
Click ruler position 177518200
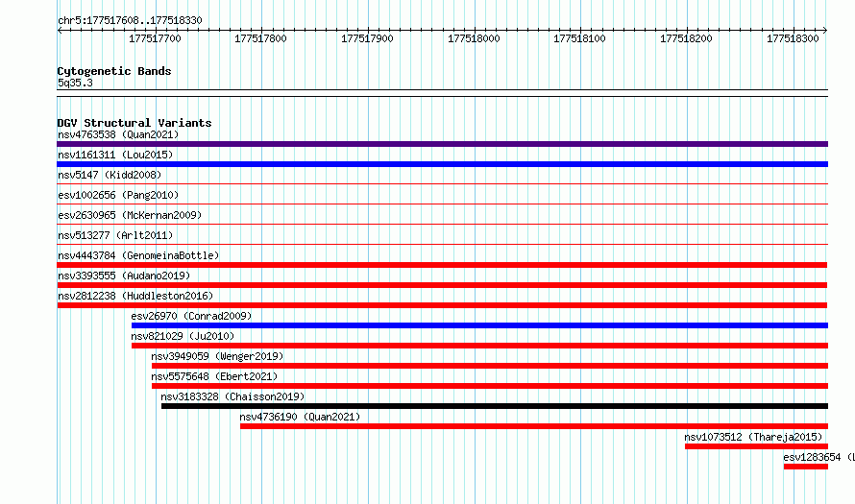(x=686, y=38)
